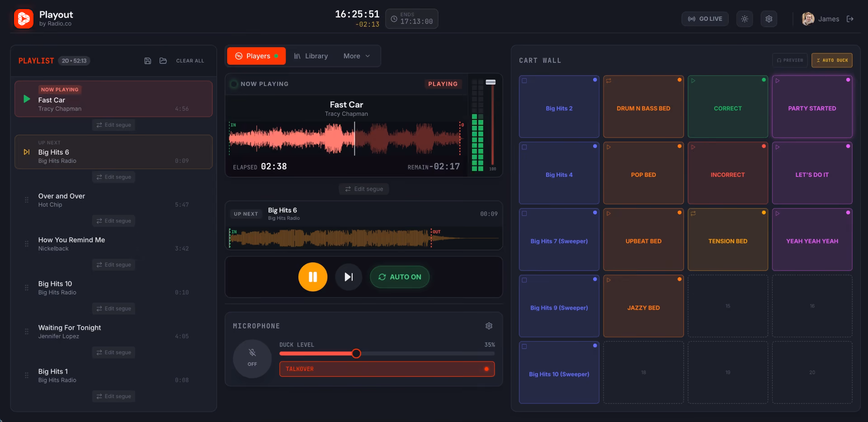This screenshot has height=422, width=868.
Task: Click GO LIVE button
Action: (705, 19)
